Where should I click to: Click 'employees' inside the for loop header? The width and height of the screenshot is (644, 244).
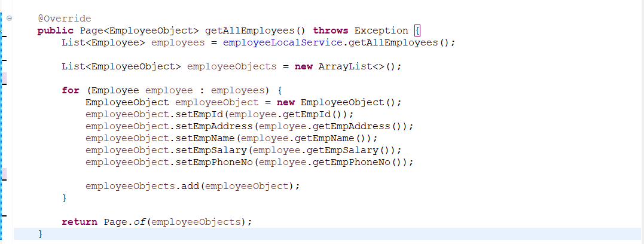coord(238,91)
